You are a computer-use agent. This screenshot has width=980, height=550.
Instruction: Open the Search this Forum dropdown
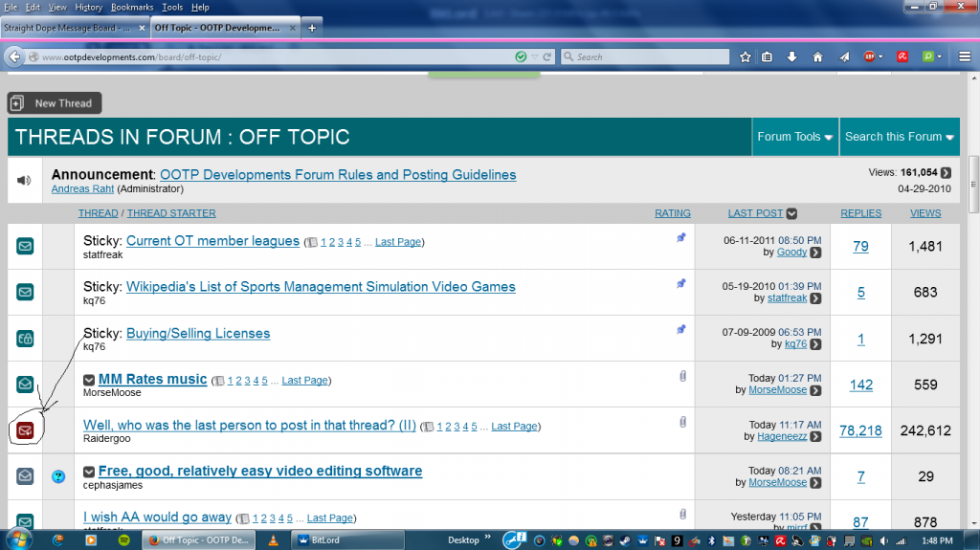tap(900, 137)
